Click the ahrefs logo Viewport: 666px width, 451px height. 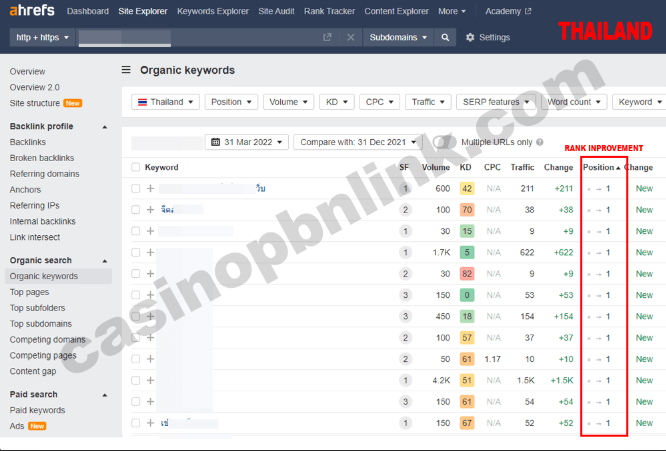point(32,10)
